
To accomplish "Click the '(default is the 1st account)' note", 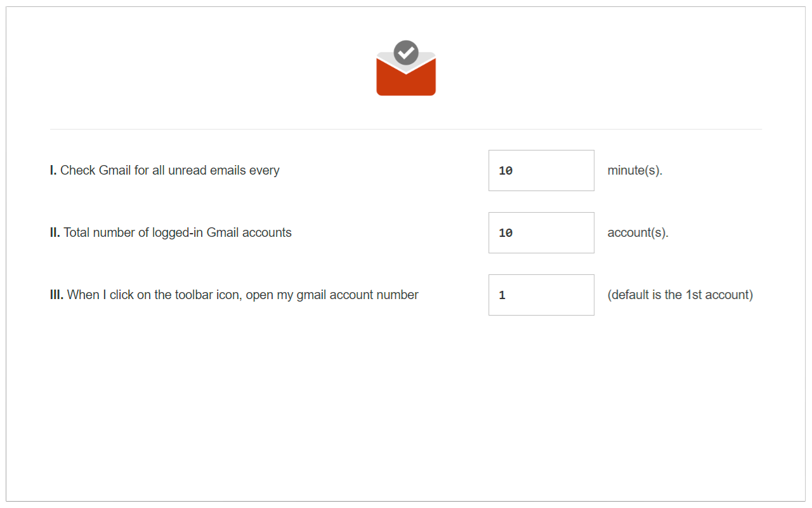I will coord(680,295).
